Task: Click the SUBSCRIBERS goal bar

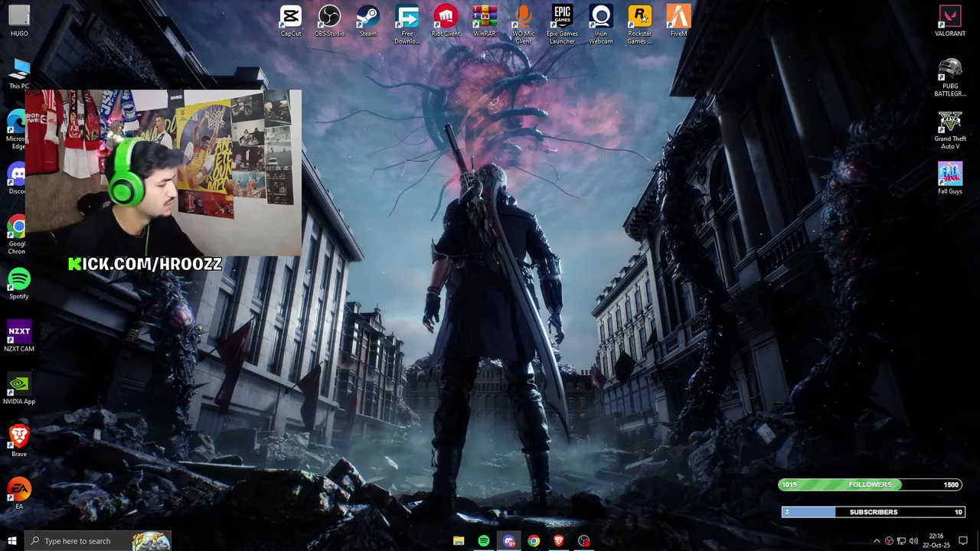Action: coord(873,512)
